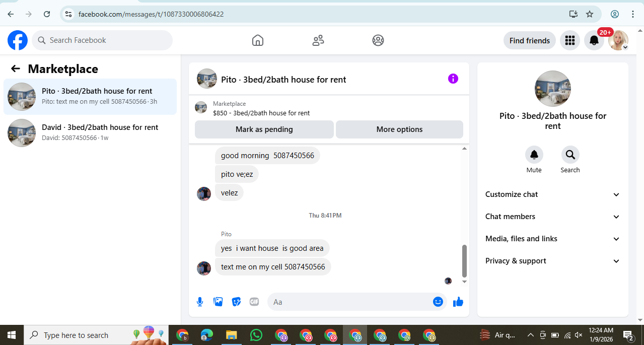Open the Groups icon in top navigation
This screenshot has height=345, width=644.
coord(378,40)
